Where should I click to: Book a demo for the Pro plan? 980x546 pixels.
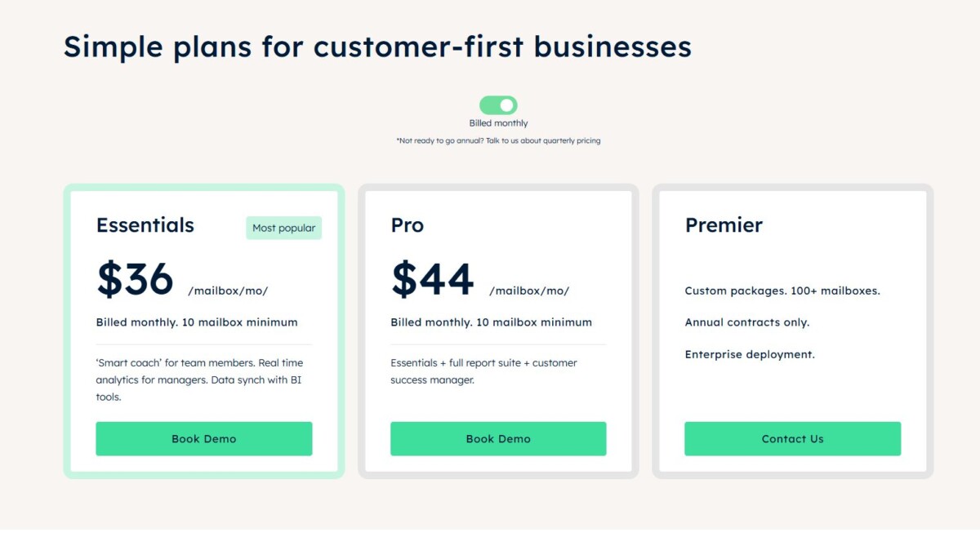[x=498, y=438]
